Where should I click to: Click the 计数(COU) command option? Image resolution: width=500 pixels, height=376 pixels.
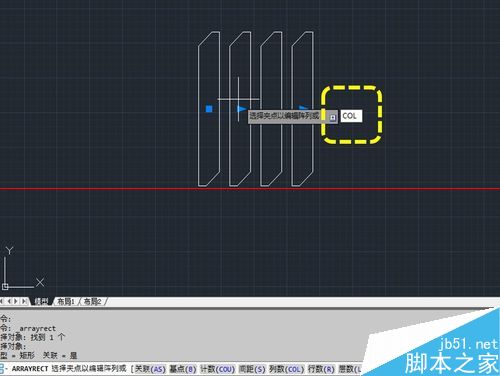click(x=217, y=369)
